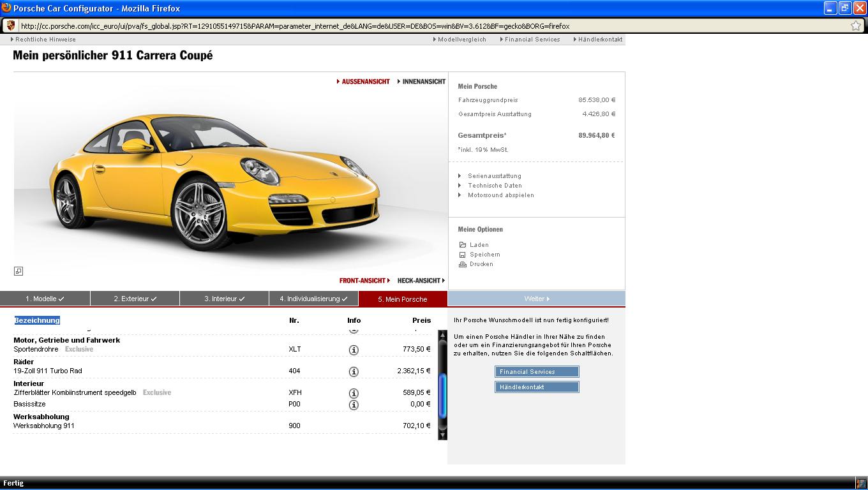Click the Porsche site favicon in address bar
This screenshot has width=868, height=490.
[x=10, y=26]
